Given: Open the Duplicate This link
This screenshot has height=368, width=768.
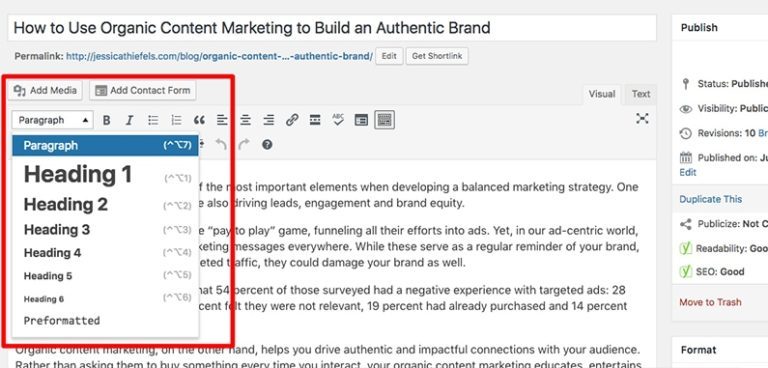Looking at the screenshot, I should 710,199.
